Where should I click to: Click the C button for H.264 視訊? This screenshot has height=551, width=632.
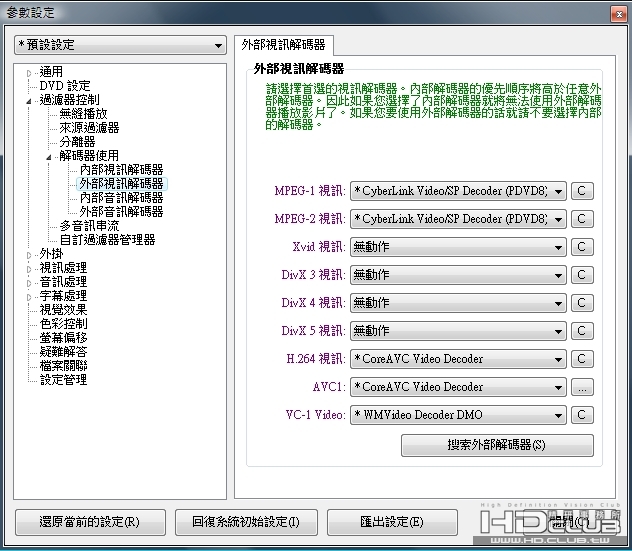(582, 359)
